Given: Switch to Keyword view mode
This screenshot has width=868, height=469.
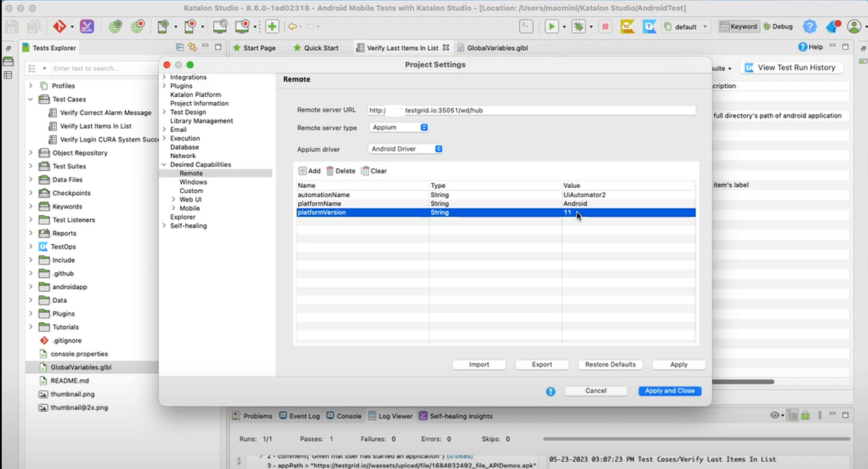Looking at the screenshot, I should pos(739,26).
